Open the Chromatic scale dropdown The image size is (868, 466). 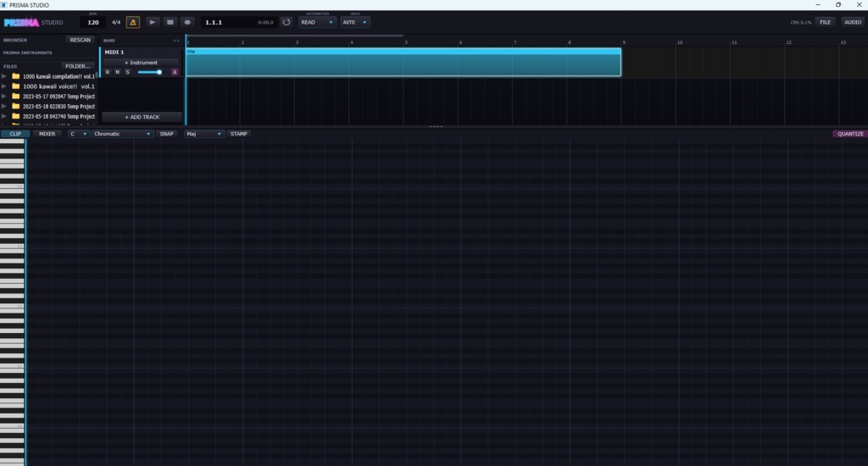[x=122, y=134]
